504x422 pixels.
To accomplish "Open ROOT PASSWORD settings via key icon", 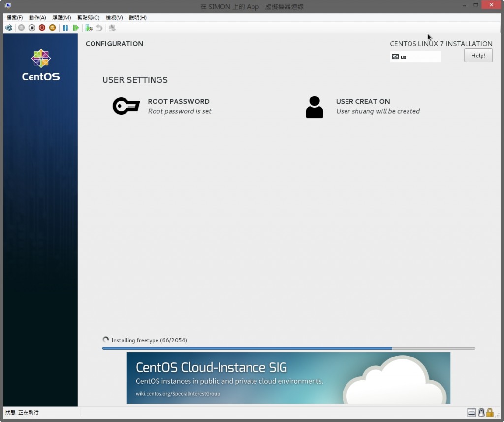I will [126, 106].
